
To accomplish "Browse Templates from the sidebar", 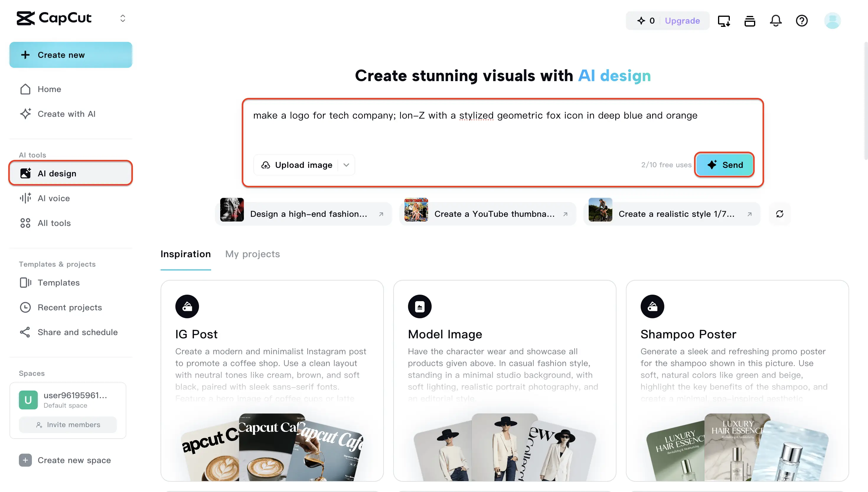I will (58, 283).
